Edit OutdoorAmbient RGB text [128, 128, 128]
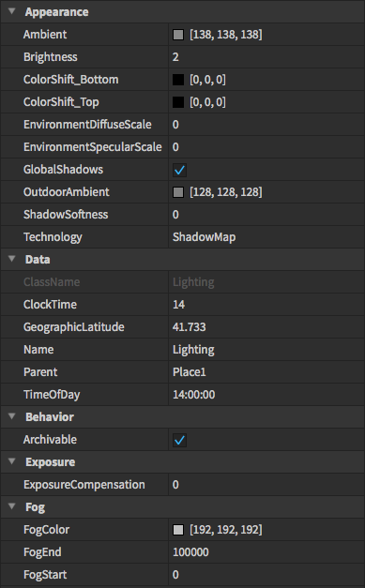 tap(226, 192)
